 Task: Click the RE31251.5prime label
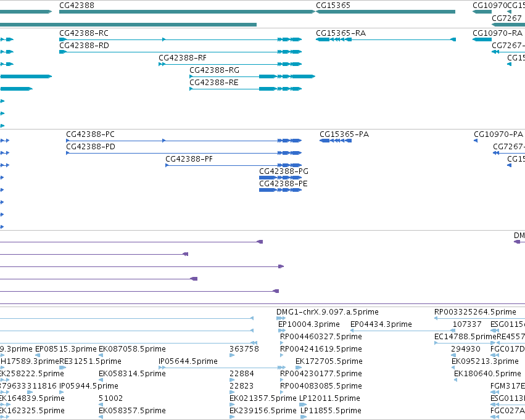(91, 362)
